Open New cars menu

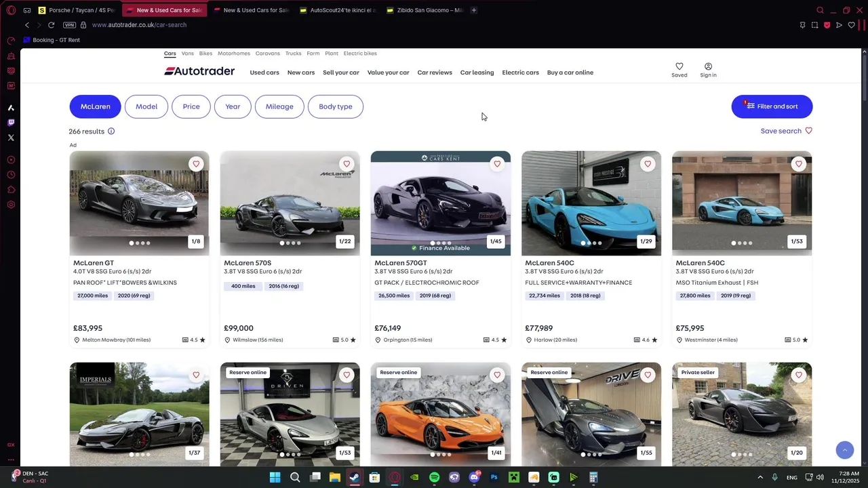[x=301, y=73]
